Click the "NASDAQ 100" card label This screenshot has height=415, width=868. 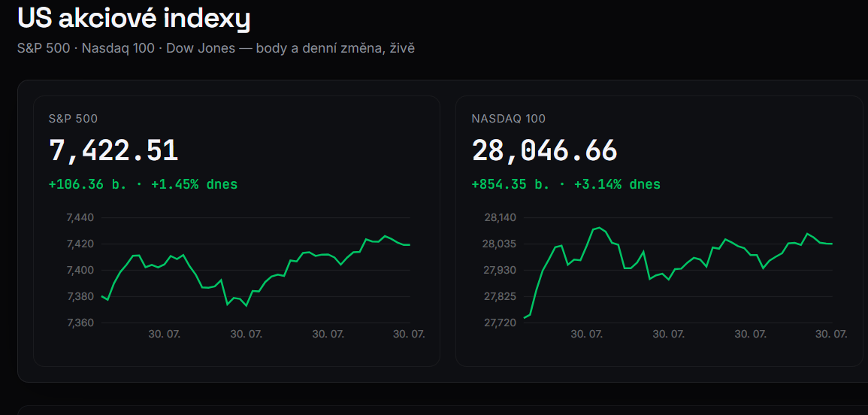tap(508, 119)
